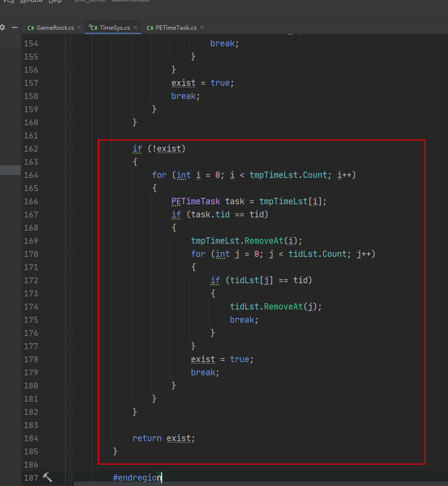This screenshot has width=448, height=486.
Task: Switch to the GameRoot.cs tab
Action: (x=55, y=28)
